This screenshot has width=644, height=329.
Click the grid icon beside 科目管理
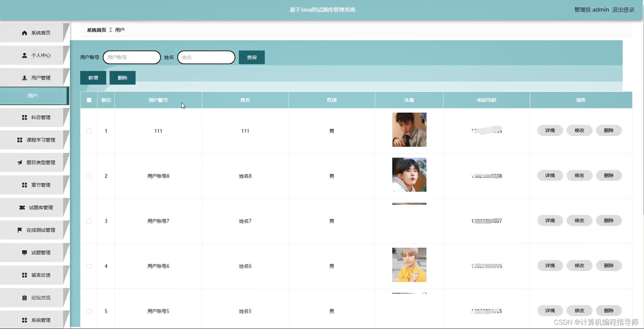[x=24, y=117]
